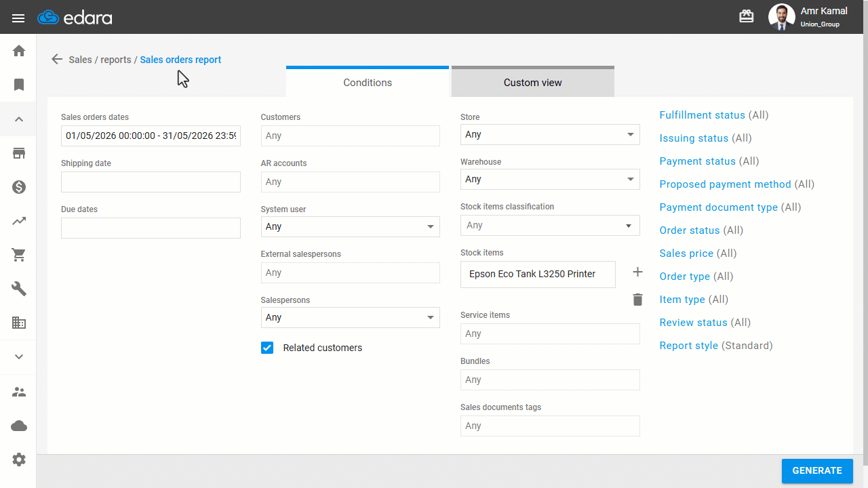Open the dollar finance sidebar icon
Image resolution: width=868 pixels, height=488 pixels.
(x=19, y=187)
